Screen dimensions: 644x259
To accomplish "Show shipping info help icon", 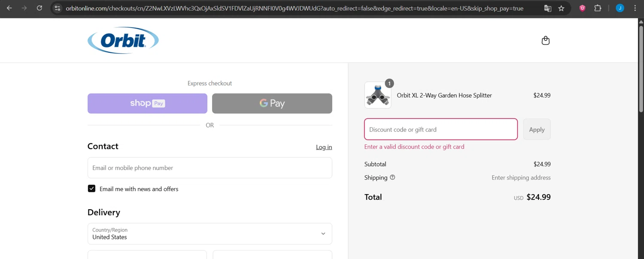I will point(392,177).
